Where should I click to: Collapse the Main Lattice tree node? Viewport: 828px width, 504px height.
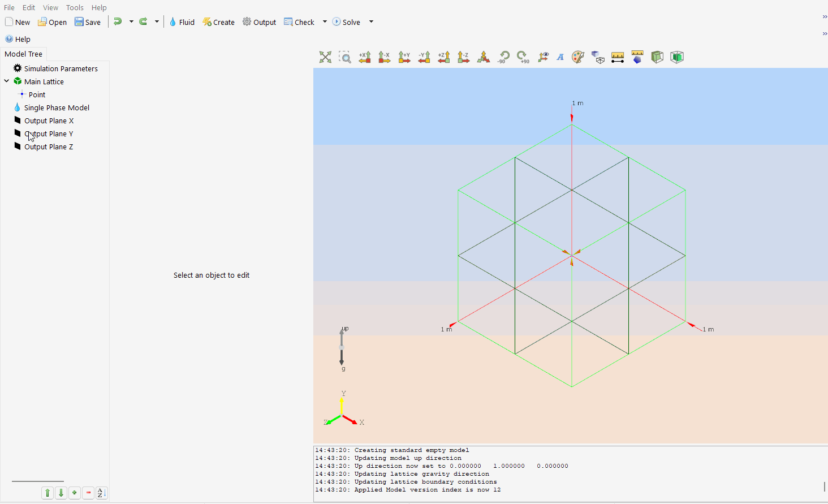pyautogui.click(x=7, y=81)
